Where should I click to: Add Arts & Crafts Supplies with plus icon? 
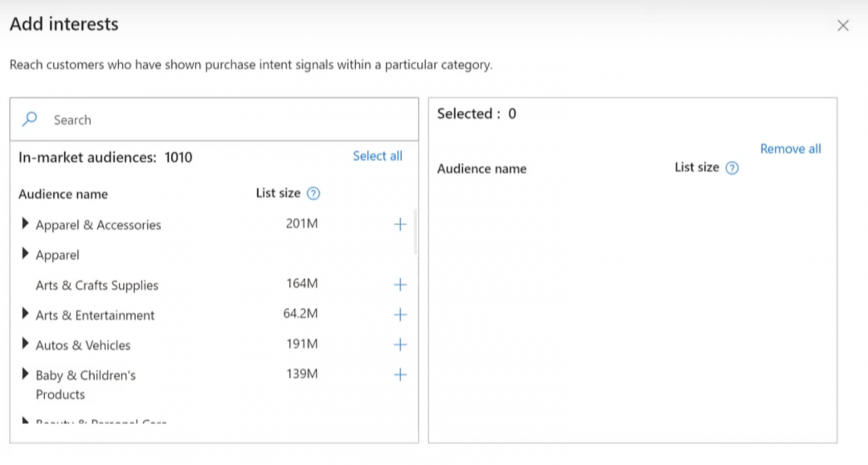399,284
